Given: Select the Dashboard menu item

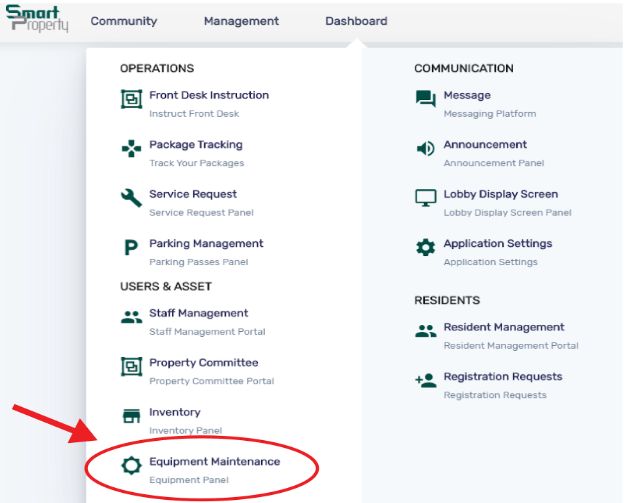Looking at the screenshot, I should point(356,21).
